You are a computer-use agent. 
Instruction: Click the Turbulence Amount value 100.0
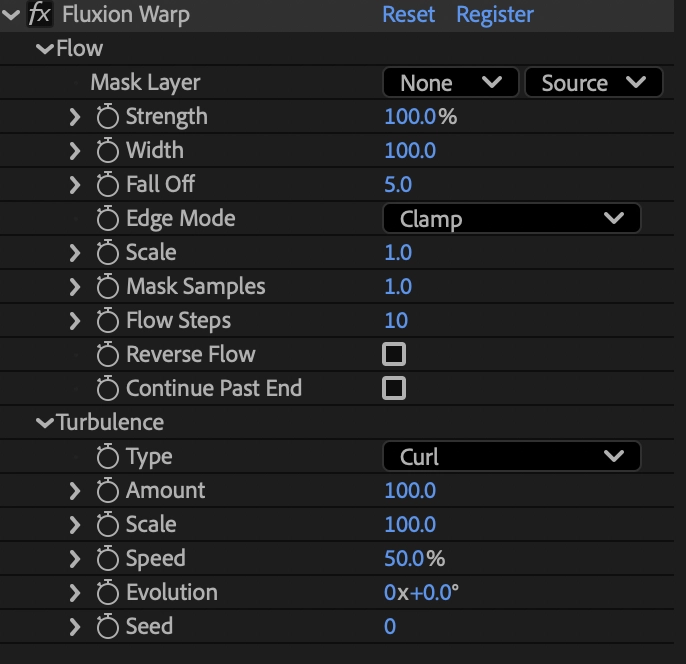[x=410, y=491]
